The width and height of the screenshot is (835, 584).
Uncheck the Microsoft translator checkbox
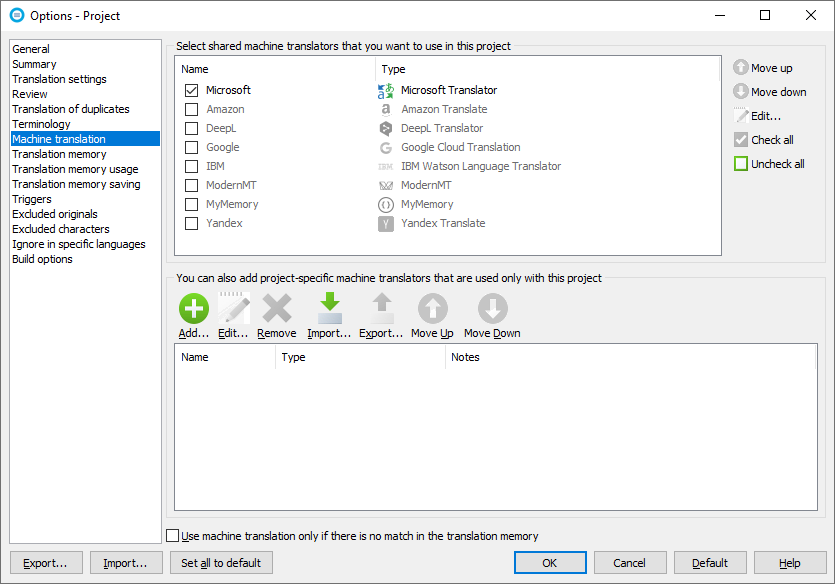[x=191, y=91]
